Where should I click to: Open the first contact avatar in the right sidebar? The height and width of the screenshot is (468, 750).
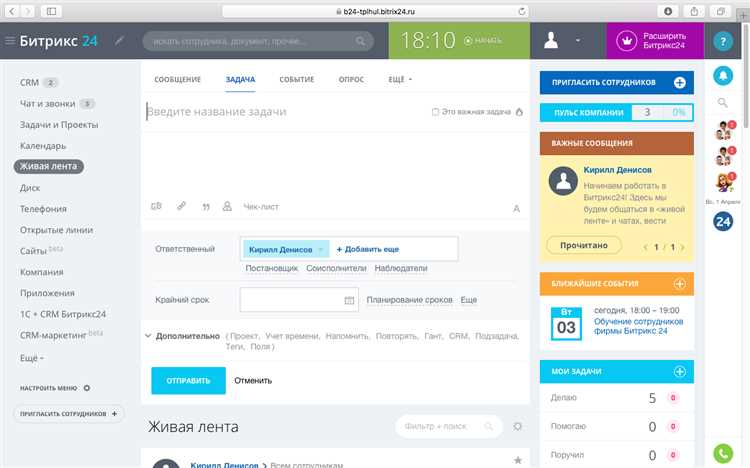(x=725, y=130)
